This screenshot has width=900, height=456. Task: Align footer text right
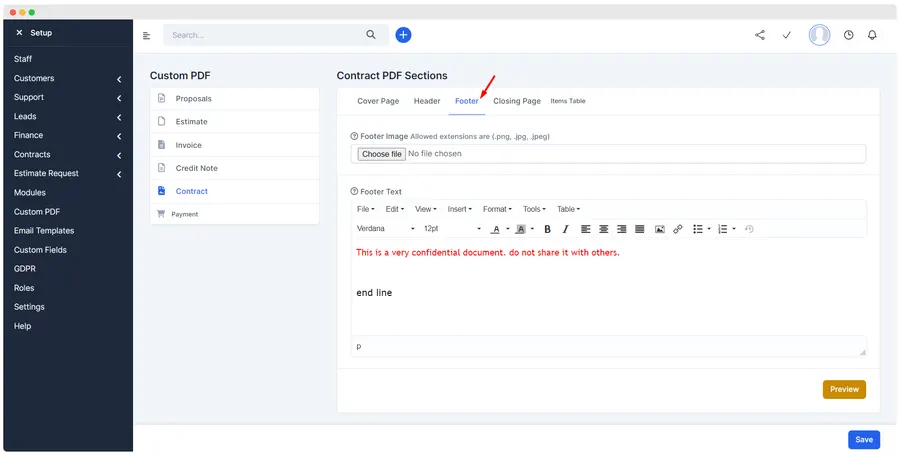point(622,229)
